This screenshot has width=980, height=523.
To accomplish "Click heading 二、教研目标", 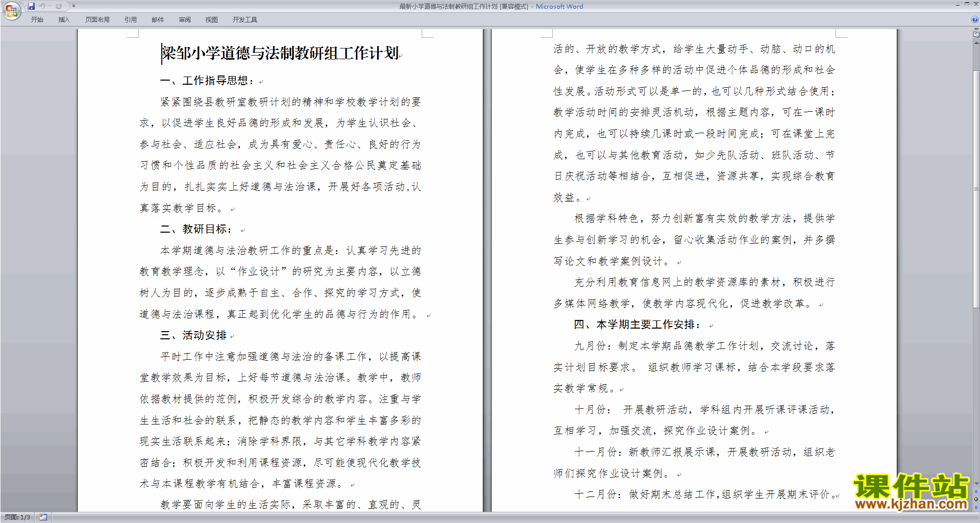I will tap(196, 229).
